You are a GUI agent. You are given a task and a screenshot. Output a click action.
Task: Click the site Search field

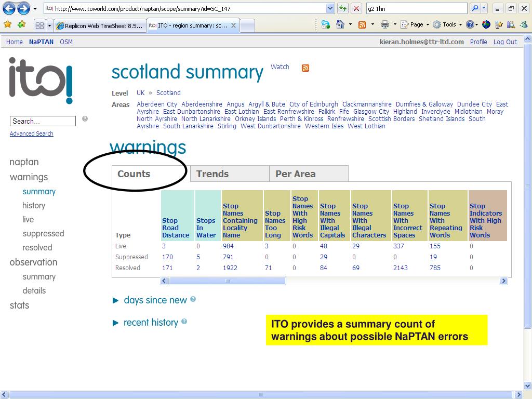coord(43,121)
